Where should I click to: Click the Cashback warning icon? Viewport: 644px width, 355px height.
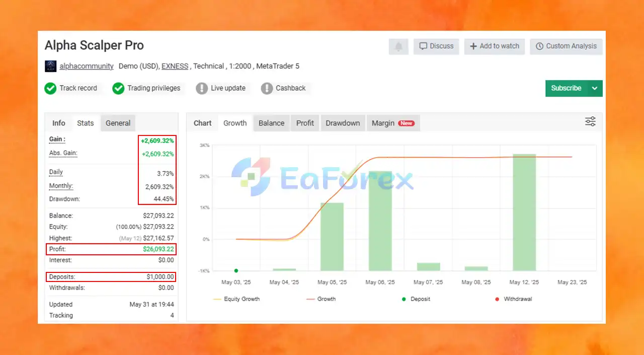coord(267,88)
